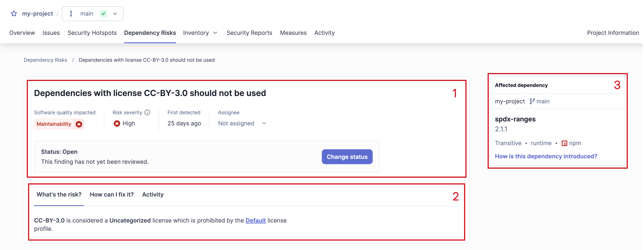Open the Default license profile link
Viewport: 644px width, 250px height.
tap(255, 220)
